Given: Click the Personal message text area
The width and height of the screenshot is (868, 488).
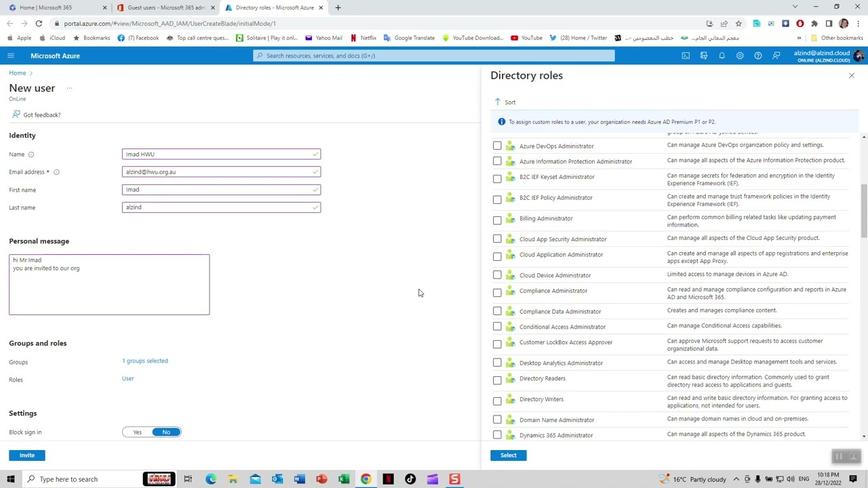Looking at the screenshot, I should 109,285.
